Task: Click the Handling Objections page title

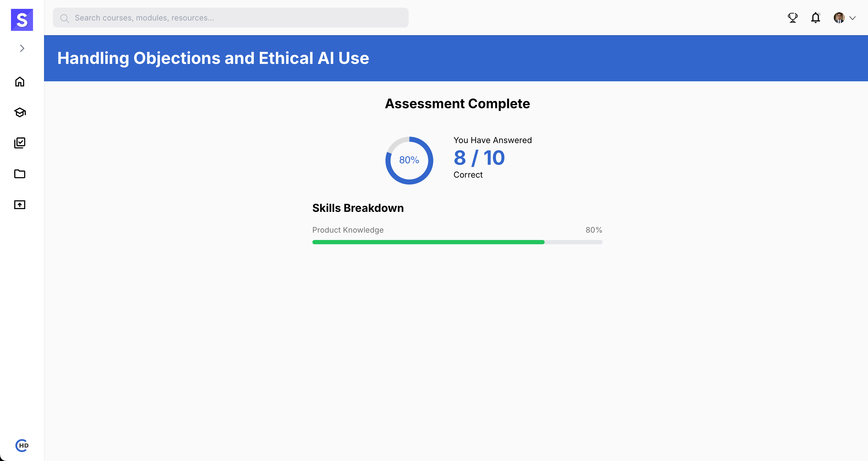Action: click(x=213, y=58)
